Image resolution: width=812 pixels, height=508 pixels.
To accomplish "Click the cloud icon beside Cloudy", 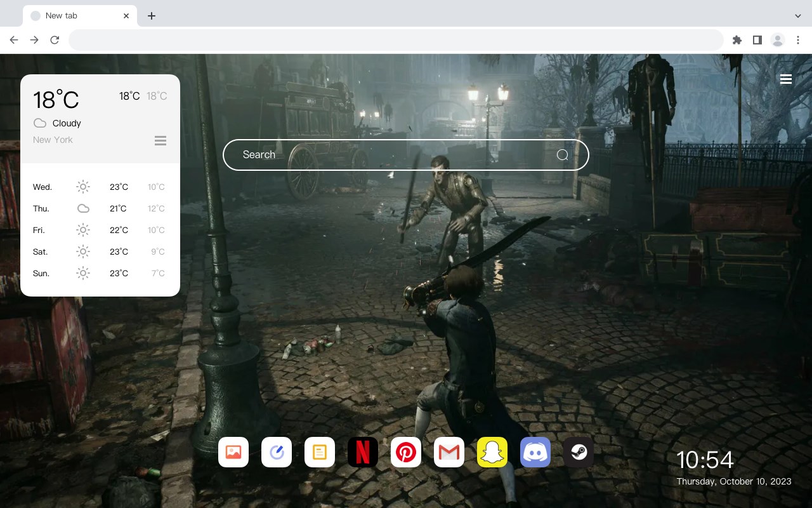I will [x=40, y=123].
